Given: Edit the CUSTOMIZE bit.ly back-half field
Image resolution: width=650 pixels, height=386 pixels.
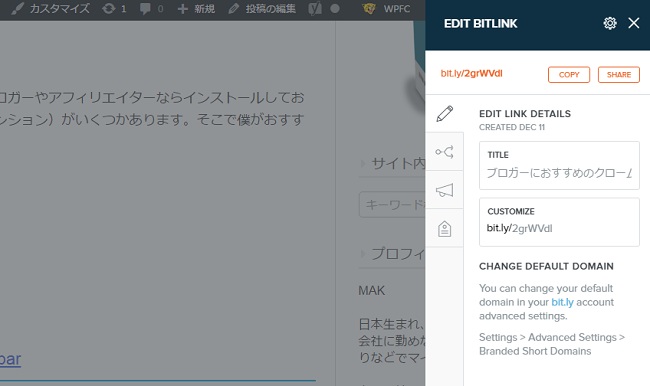Looking at the screenshot, I should (559, 222).
